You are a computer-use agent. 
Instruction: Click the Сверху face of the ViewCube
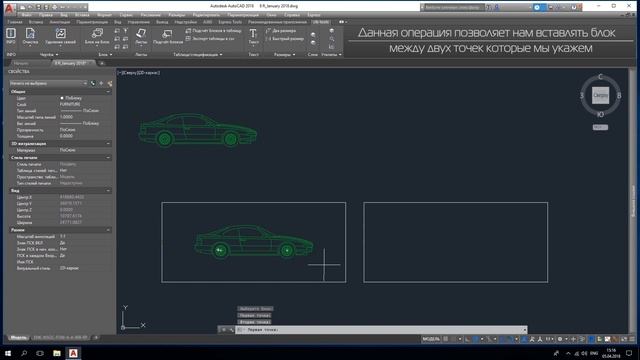600,95
